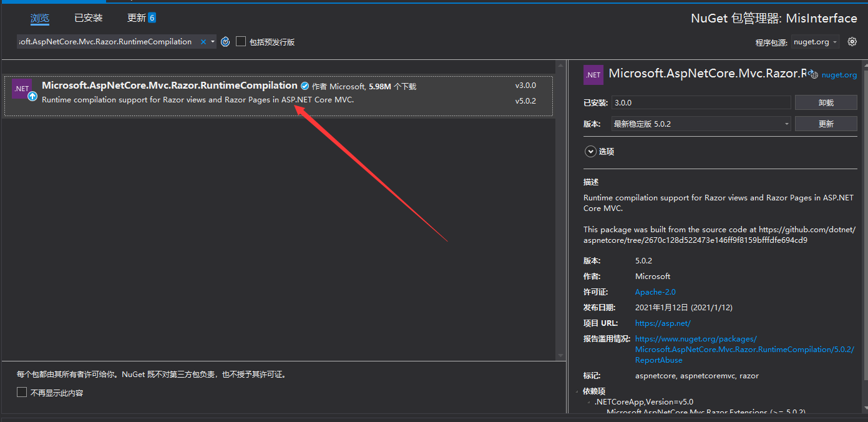
Task: Switch to the 已安装 tab
Action: coord(88,17)
